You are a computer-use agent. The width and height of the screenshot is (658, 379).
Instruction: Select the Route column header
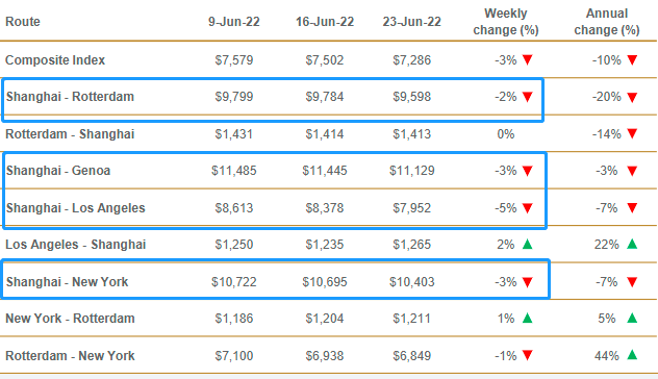(x=23, y=21)
